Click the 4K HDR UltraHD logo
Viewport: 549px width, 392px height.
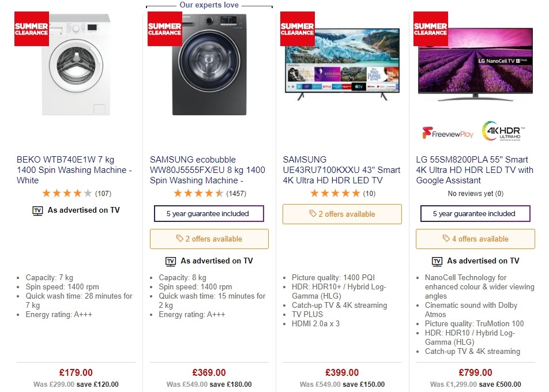tap(502, 131)
